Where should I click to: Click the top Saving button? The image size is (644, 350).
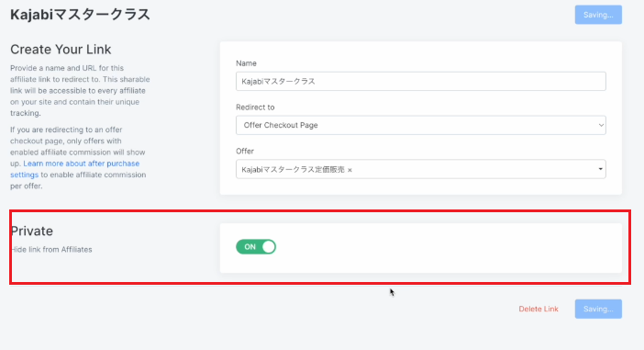[598, 15]
